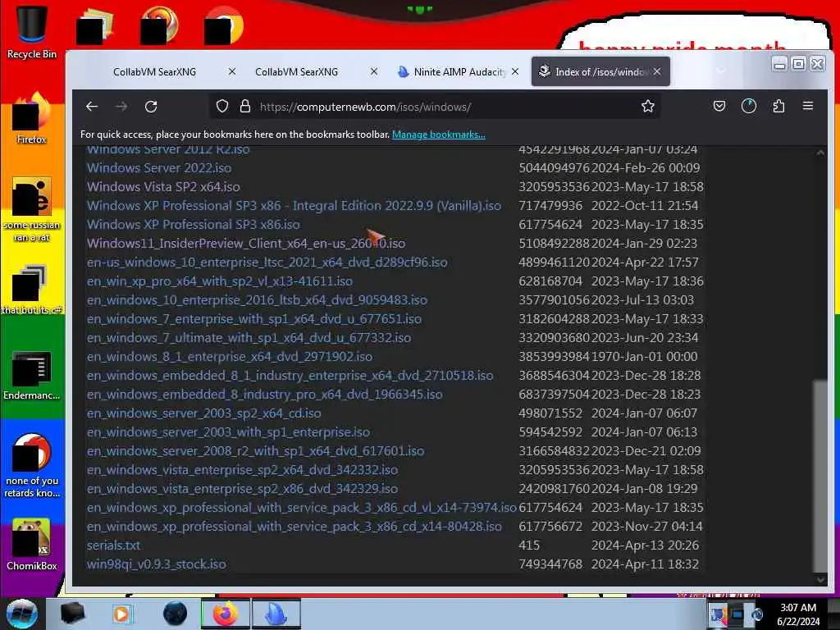Image resolution: width=840 pixels, height=630 pixels.
Task: Click the scrollbar up arrow
Action: 820,152
